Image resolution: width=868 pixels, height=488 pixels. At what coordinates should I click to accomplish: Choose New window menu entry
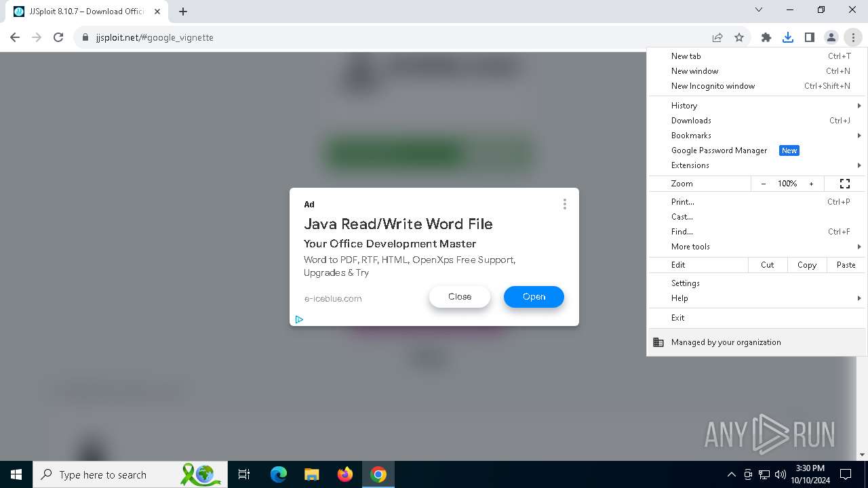click(x=757, y=71)
